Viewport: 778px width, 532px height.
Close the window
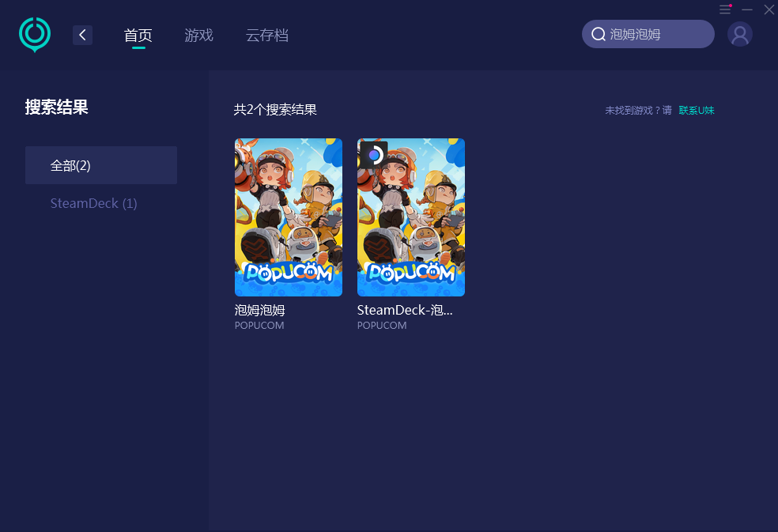point(769,9)
